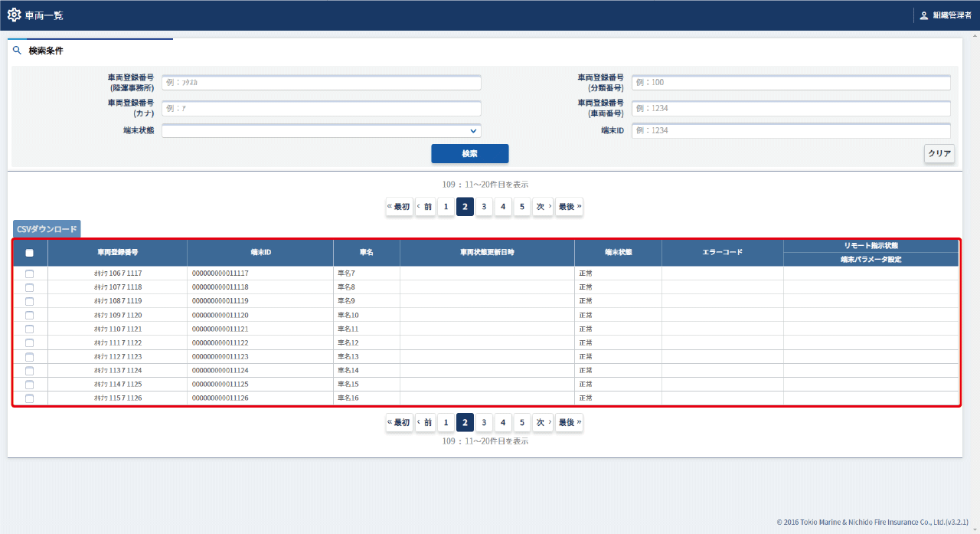Jump to last page with top 最後 button
The width and height of the screenshot is (980, 534).
click(569, 207)
